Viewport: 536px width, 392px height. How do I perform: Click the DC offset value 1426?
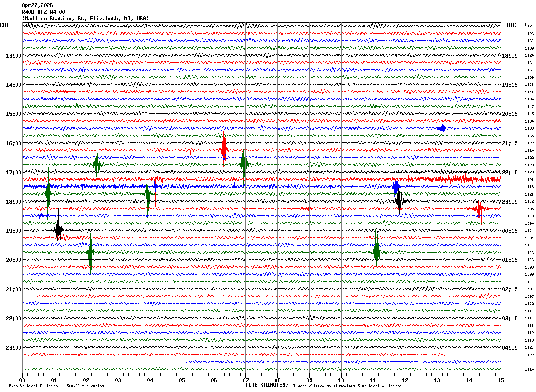529,34
